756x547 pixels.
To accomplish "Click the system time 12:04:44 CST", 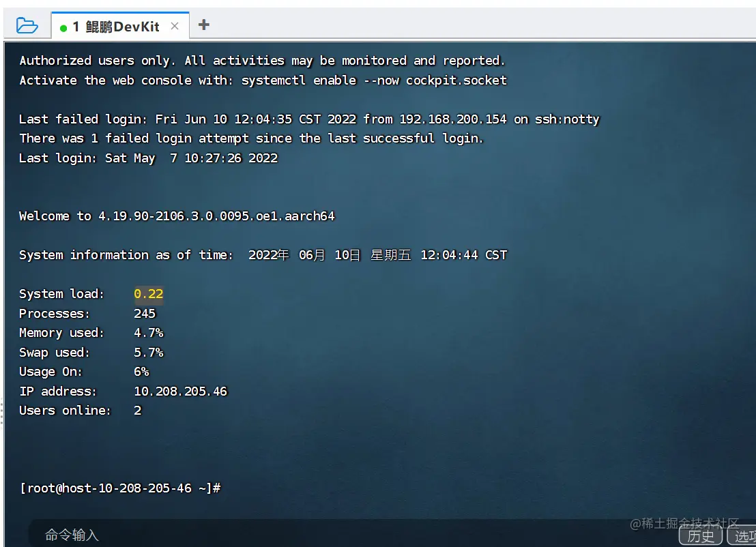I will [x=464, y=255].
